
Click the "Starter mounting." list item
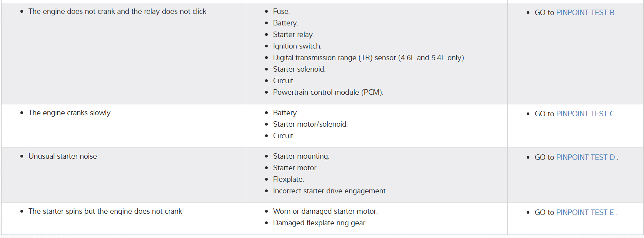click(301, 156)
